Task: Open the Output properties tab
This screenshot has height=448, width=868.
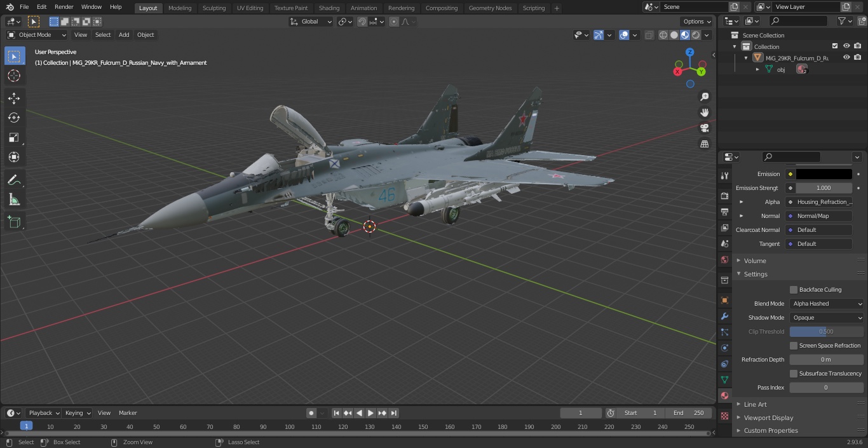Action: click(724, 212)
